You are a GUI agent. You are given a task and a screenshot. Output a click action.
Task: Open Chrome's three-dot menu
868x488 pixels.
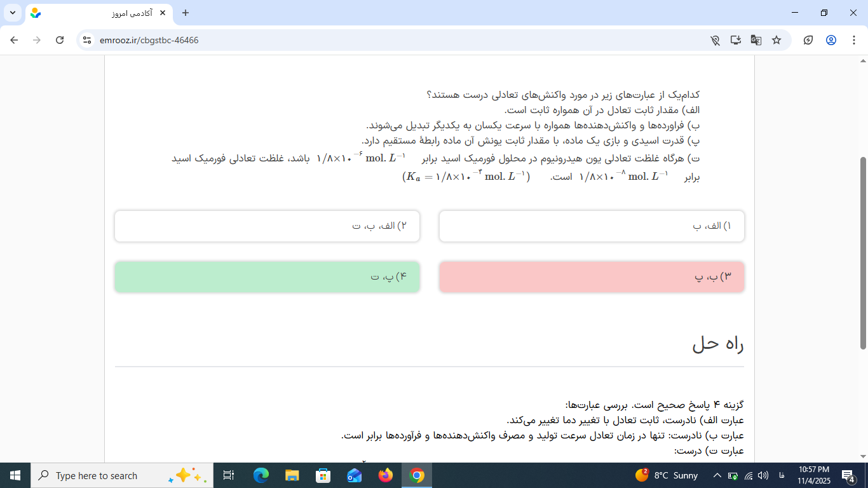pyautogui.click(x=853, y=40)
